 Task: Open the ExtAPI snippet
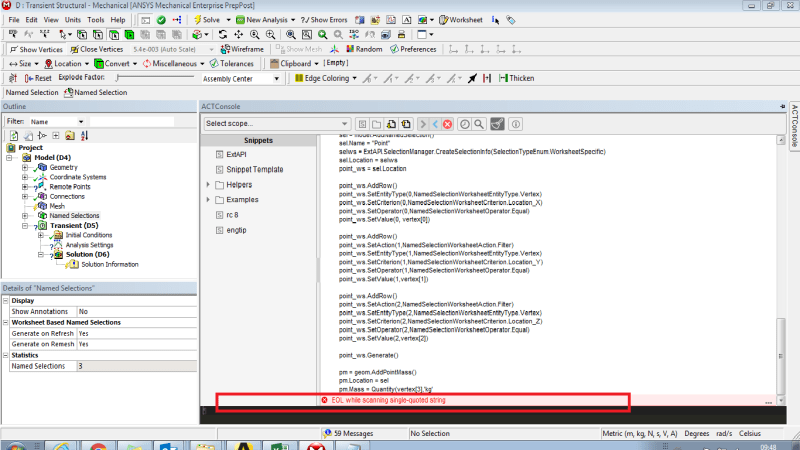click(x=236, y=154)
